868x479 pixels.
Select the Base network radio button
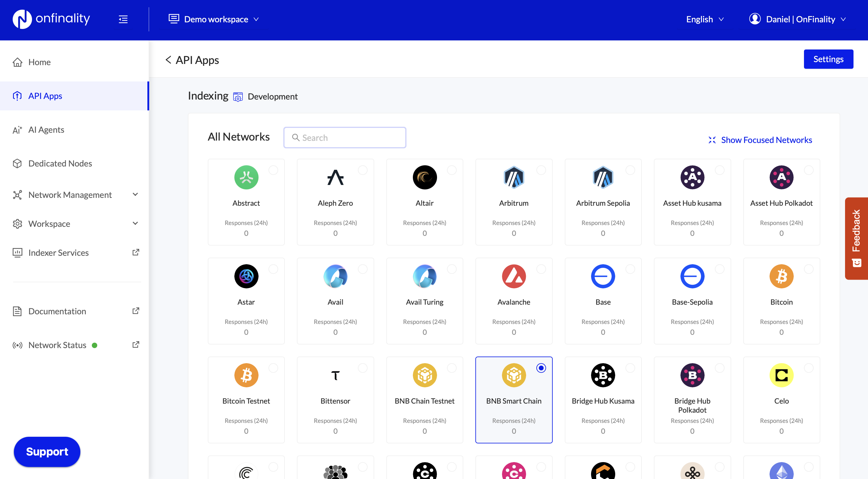pos(630,269)
